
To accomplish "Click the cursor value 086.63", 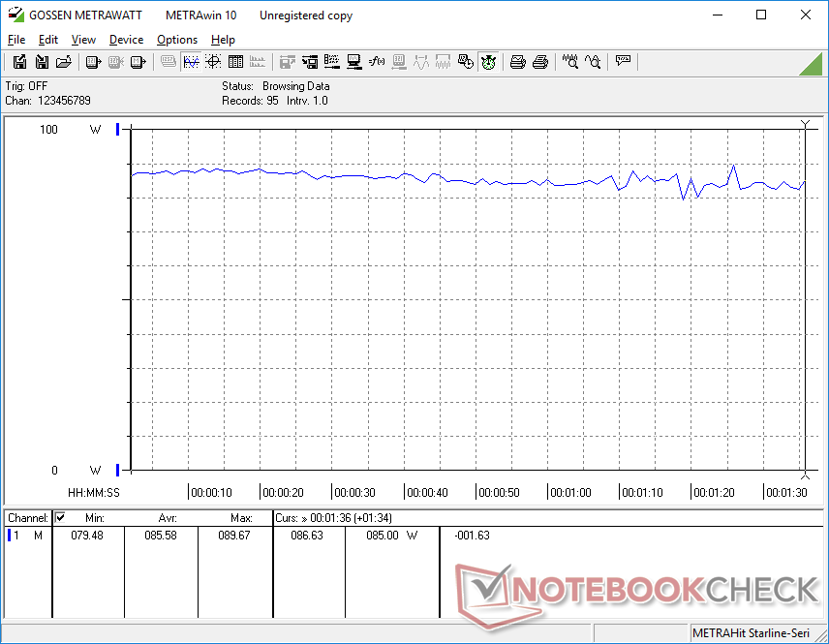I will (x=307, y=536).
